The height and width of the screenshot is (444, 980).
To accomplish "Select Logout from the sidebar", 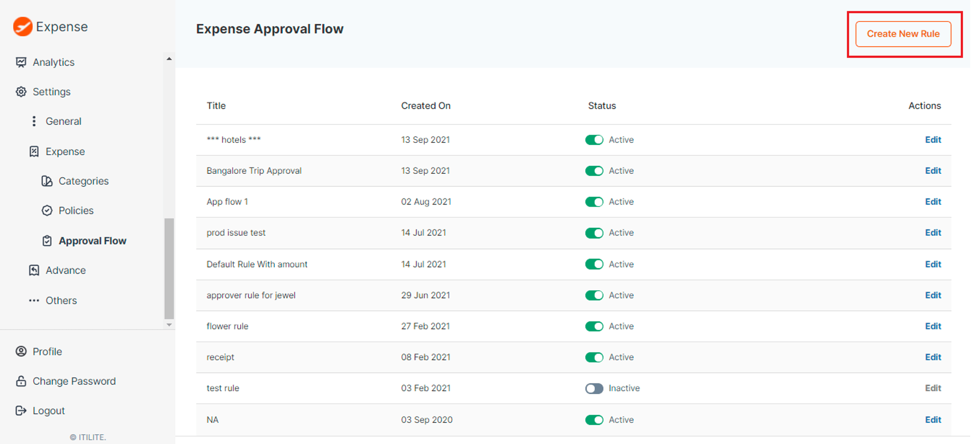I will (48, 410).
